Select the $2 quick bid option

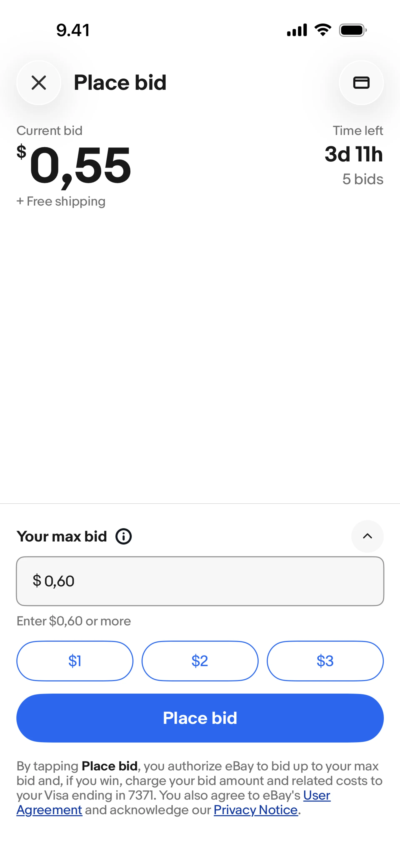(200, 661)
